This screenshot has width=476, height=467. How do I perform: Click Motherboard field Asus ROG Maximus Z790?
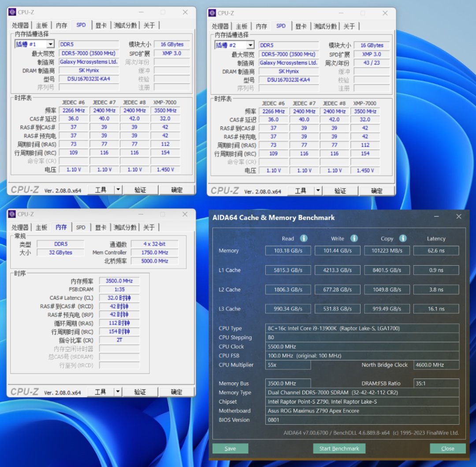click(362, 411)
